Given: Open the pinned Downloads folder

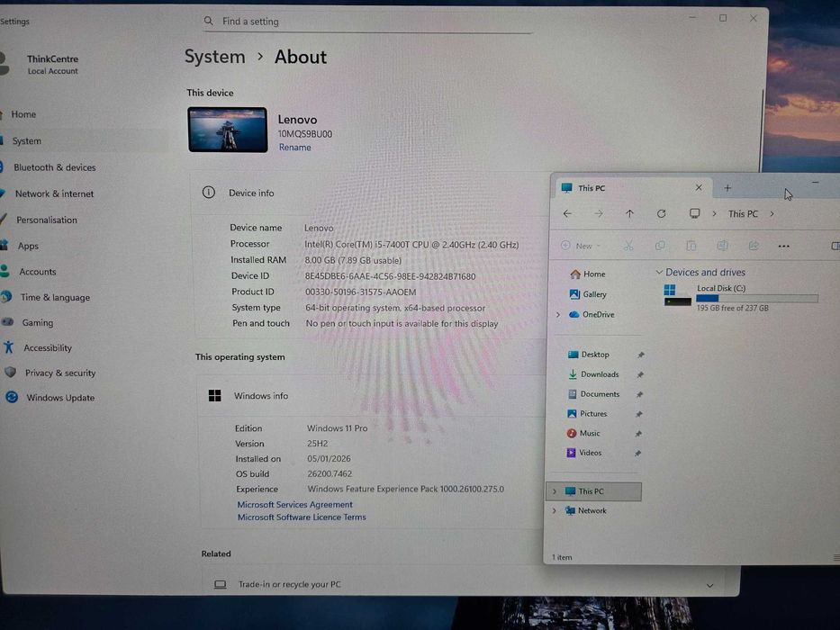Looking at the screenshot, I should click(x=593, y=374).
